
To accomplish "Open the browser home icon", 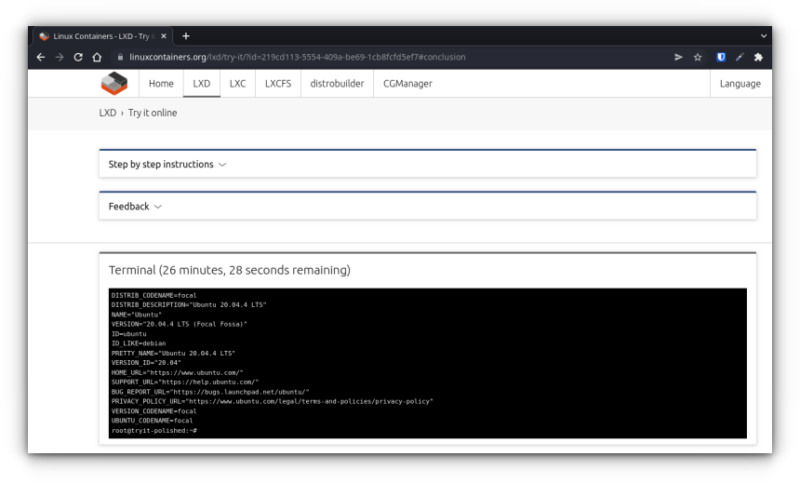I will (97, 57).
